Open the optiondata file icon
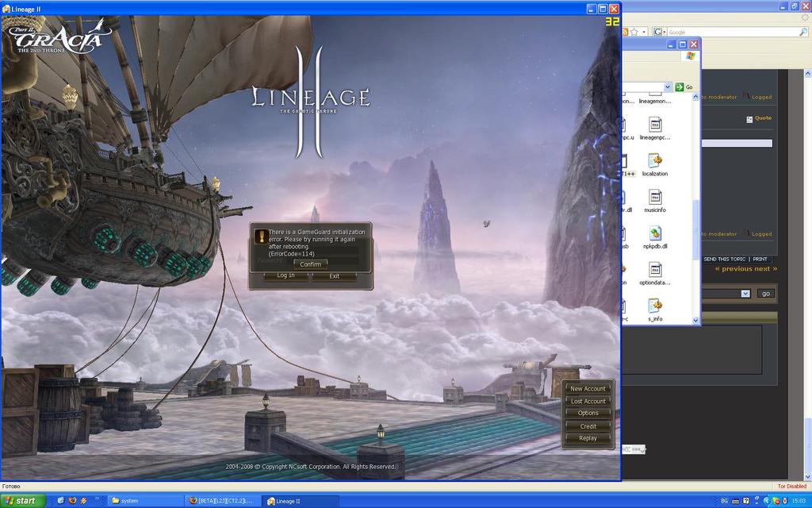The height and width of the screenshot is (508, 812). pyautogui.click(x=655, y=270)
